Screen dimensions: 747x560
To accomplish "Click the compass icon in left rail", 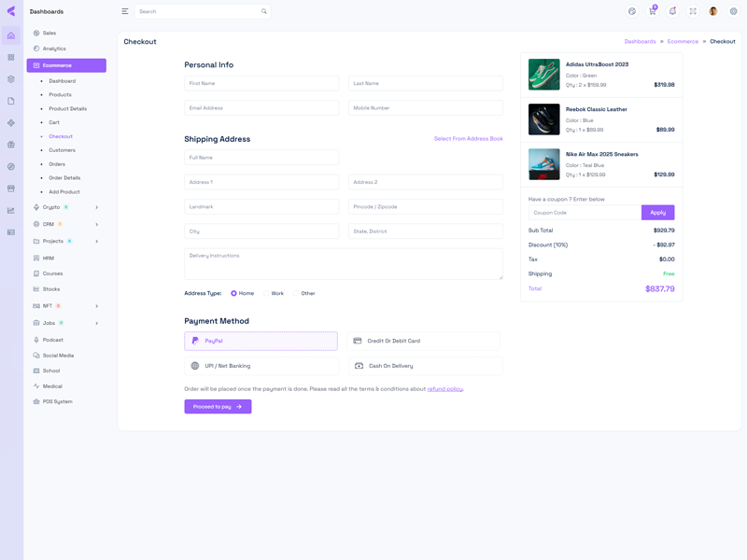I will click(11, 166).
